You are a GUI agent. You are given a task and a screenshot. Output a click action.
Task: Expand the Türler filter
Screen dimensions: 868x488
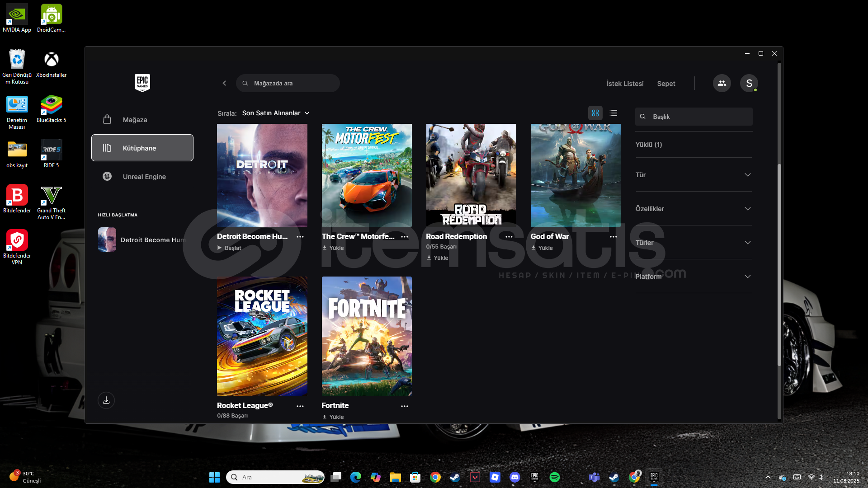click(693, 243)
